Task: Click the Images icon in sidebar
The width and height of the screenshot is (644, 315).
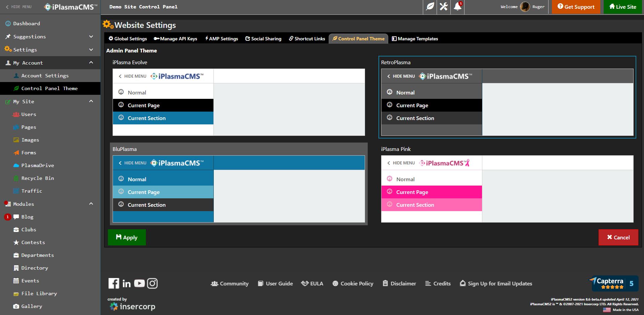Action: click(x=16, y=140)
